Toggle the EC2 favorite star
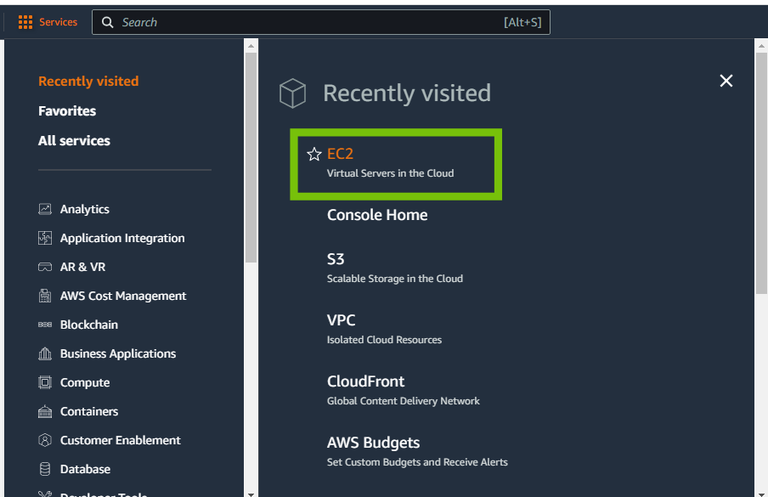Viewport: 768px width, 497px height. pyautogui.click(x=314, y=154)
